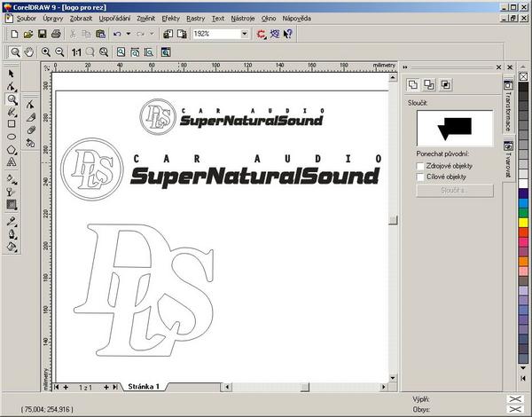The height and width of the screenshot is (417, 532).
Task: Click the no-color X swatch atop palette
Action: (x=523, y=76)
